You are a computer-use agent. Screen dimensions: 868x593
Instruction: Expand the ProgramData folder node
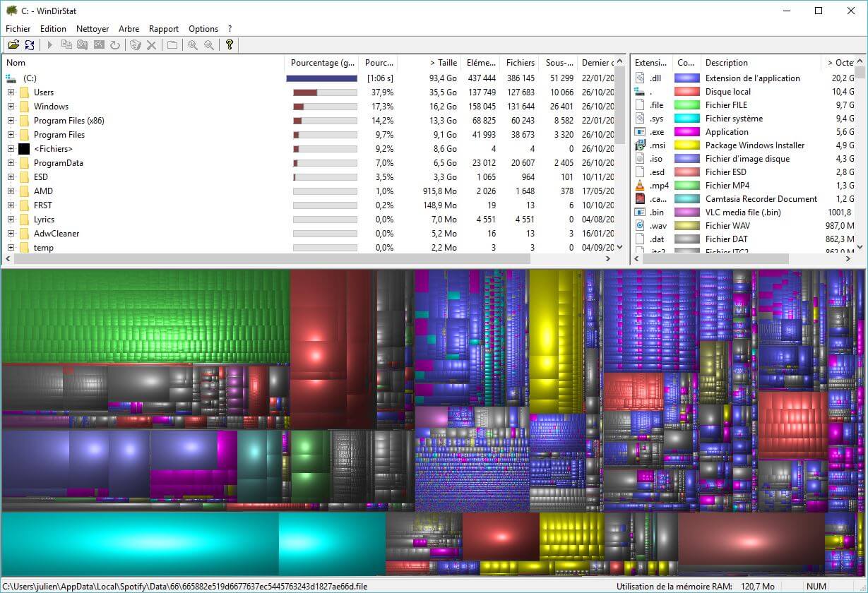pos(11,163)
